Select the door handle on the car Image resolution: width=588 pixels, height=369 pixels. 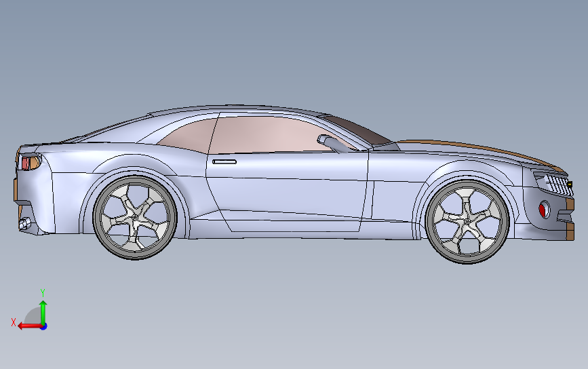point(224,161)
